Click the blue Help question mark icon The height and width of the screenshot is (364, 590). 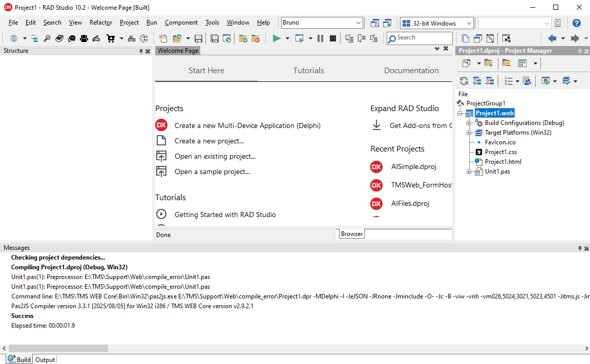click(x=576, y=23)
